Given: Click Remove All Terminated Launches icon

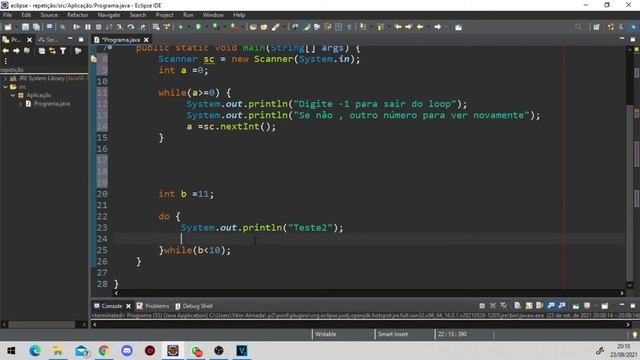Looking at the screenshot, I should pos(504,306).
